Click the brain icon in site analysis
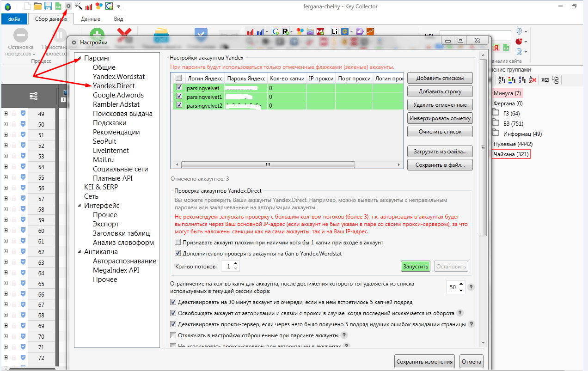This screenshot has width=588, height=371. [519, 31]
